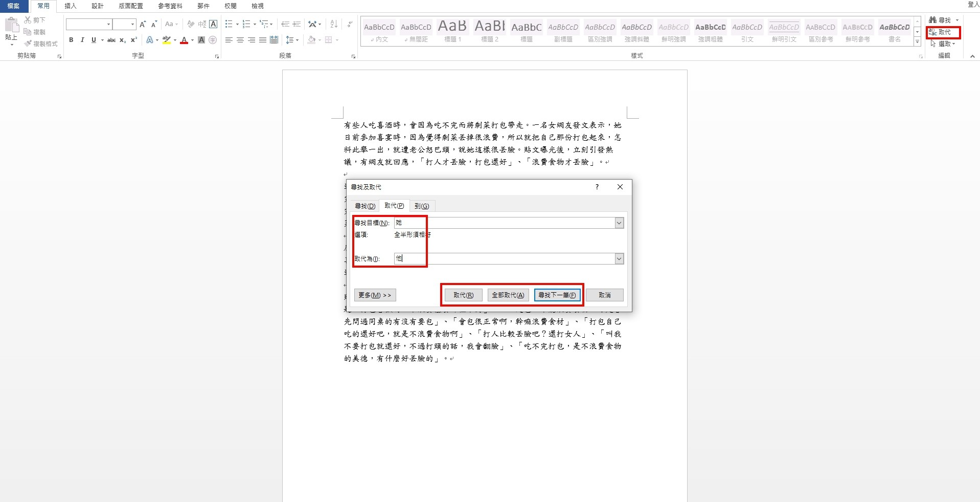Clear all formatting with the eraser icon

pos(191,24)
